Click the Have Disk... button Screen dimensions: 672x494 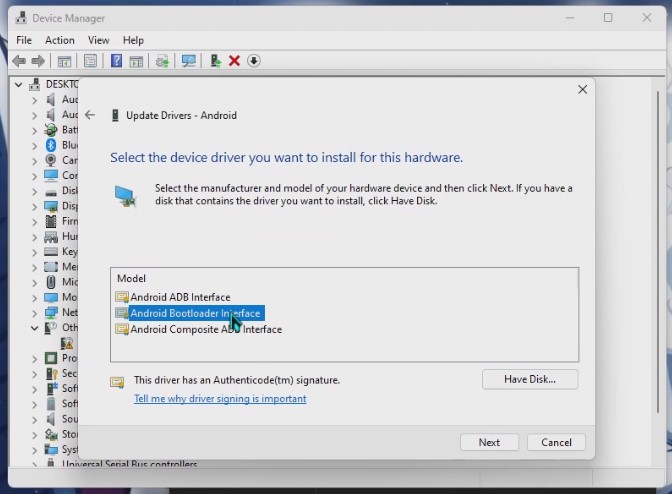529,380
